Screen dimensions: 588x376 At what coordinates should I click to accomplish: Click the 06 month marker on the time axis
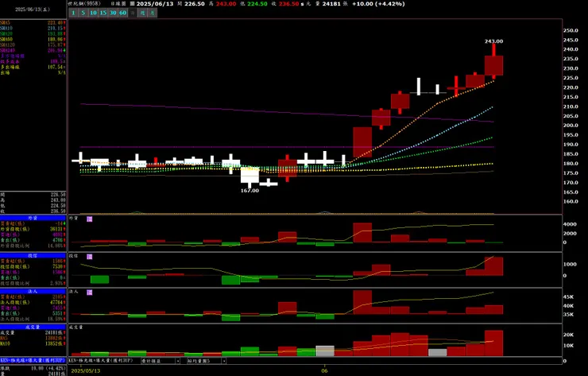pos(324,370)
